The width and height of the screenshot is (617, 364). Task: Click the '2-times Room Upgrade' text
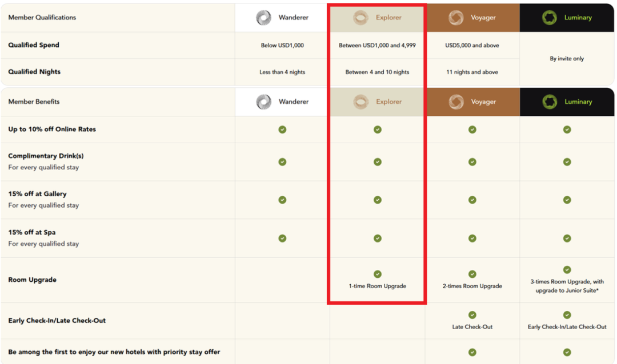(x=472, y=286)
